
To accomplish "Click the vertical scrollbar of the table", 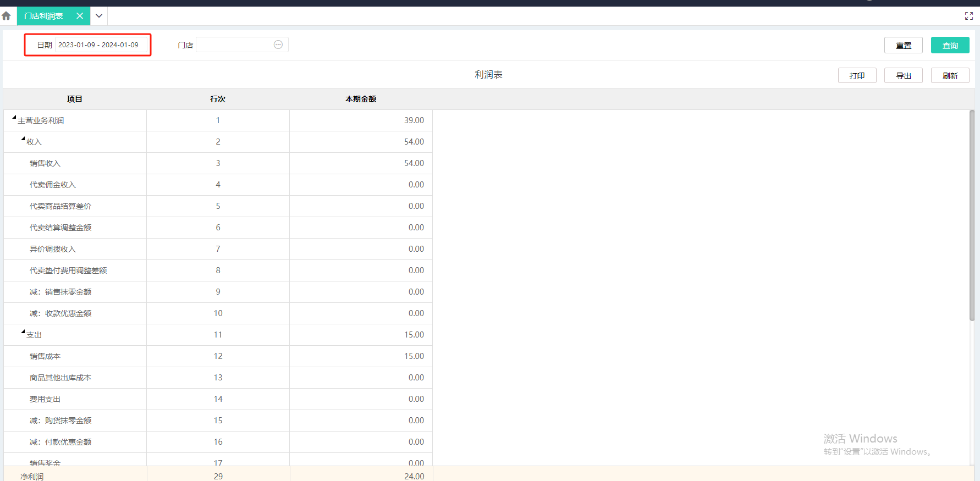I will pos(972,215).
